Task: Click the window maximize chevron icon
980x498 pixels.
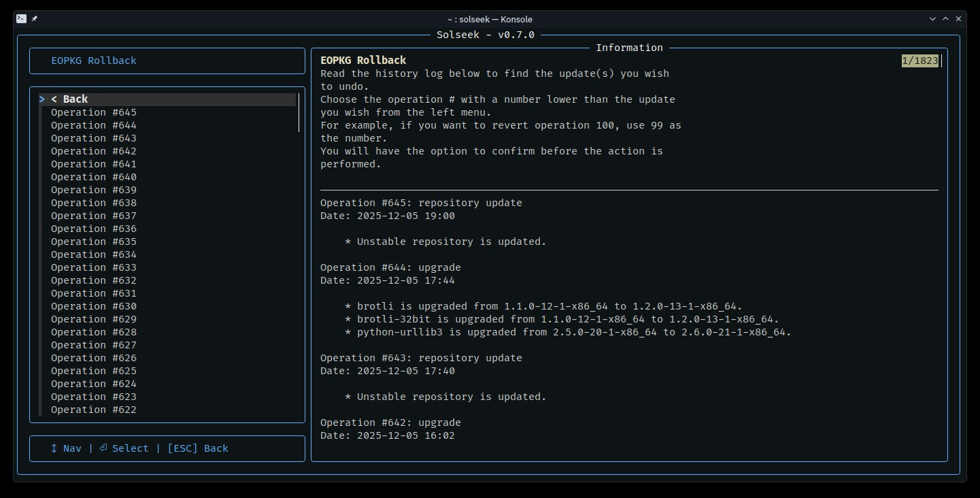Action: click(945, 19)
